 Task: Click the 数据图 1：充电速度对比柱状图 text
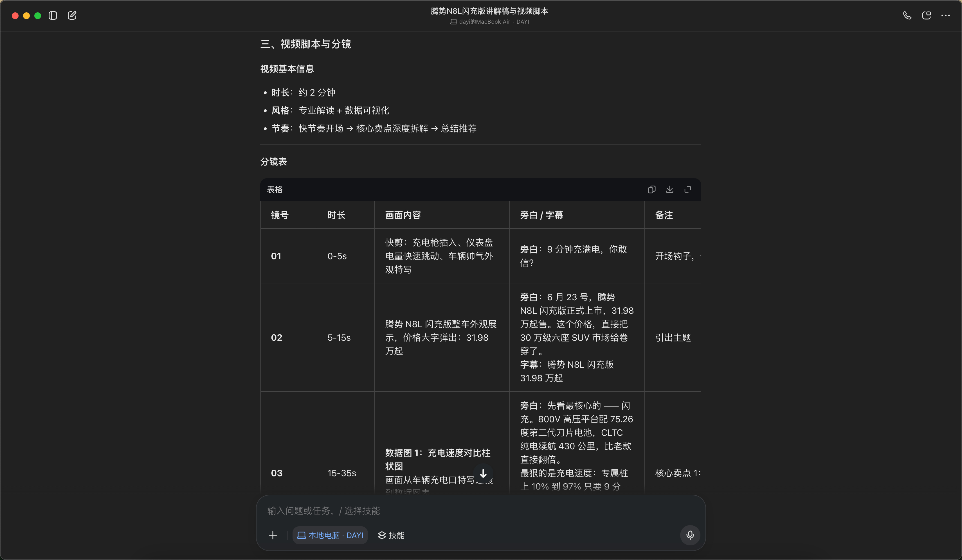437,459
